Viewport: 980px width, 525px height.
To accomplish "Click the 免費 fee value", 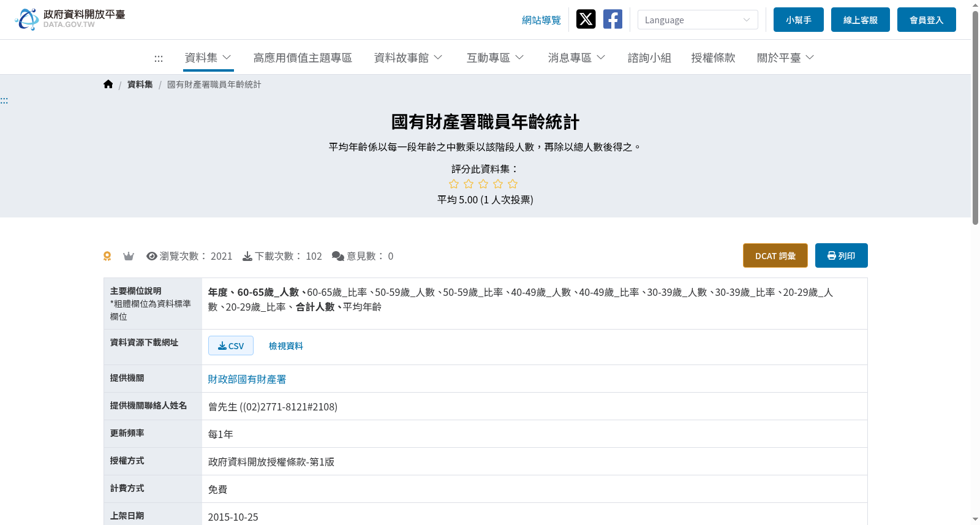I will click(x=218, y=489).
